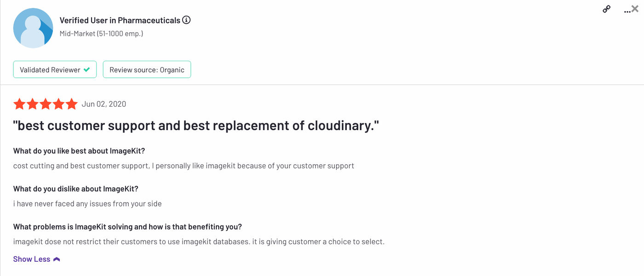Screen dimensions: 644x276
Task: Copy the review link via chain icon
Action: pyautogui.click(x=606, y=9)
